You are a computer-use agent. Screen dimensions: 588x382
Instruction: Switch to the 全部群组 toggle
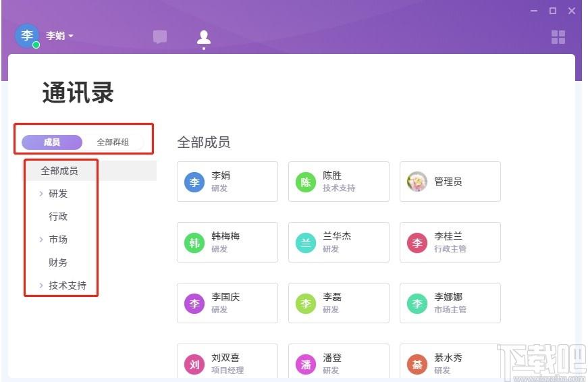click(112, 142)
